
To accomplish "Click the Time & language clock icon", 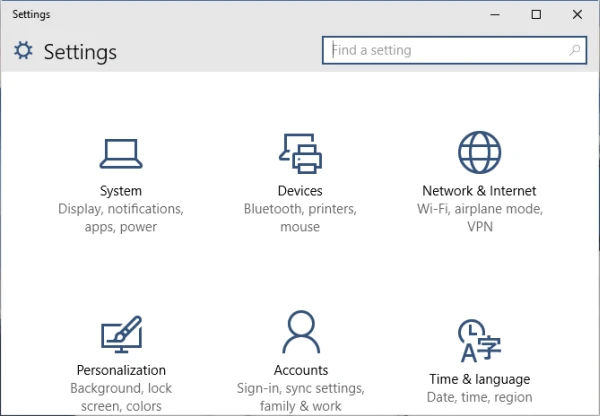I will [479, 340].
